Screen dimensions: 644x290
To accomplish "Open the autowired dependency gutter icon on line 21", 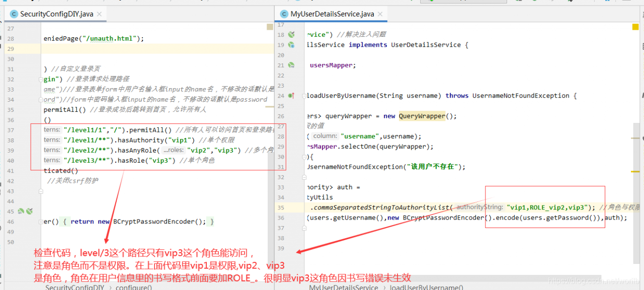I will [x=291, y=65].
